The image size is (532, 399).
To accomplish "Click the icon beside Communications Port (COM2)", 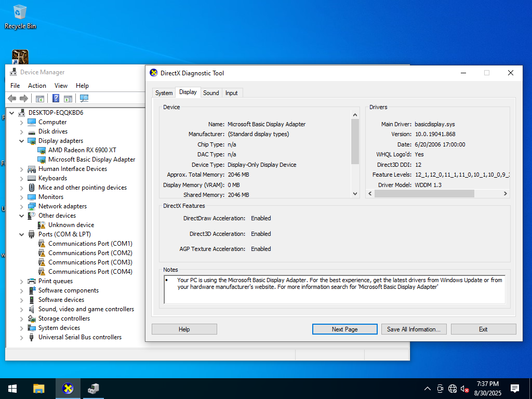I will (x=42, y=253).
